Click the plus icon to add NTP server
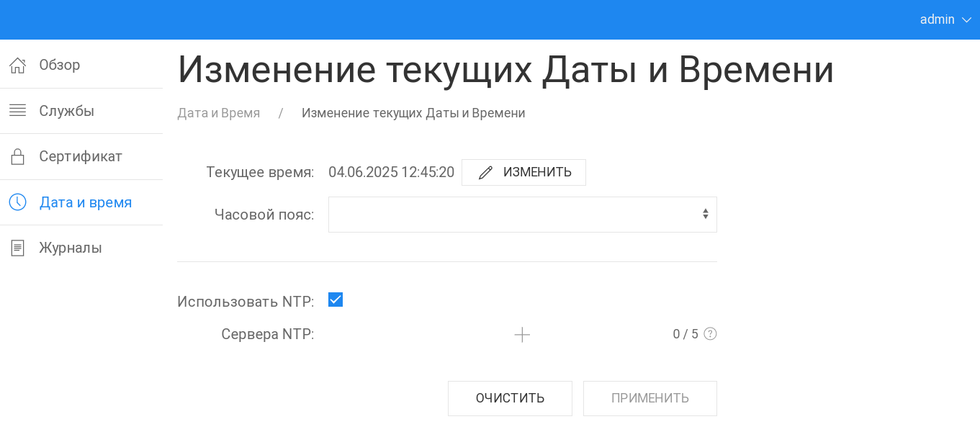This screenshot has width=980, height=432. pos(522,335)
